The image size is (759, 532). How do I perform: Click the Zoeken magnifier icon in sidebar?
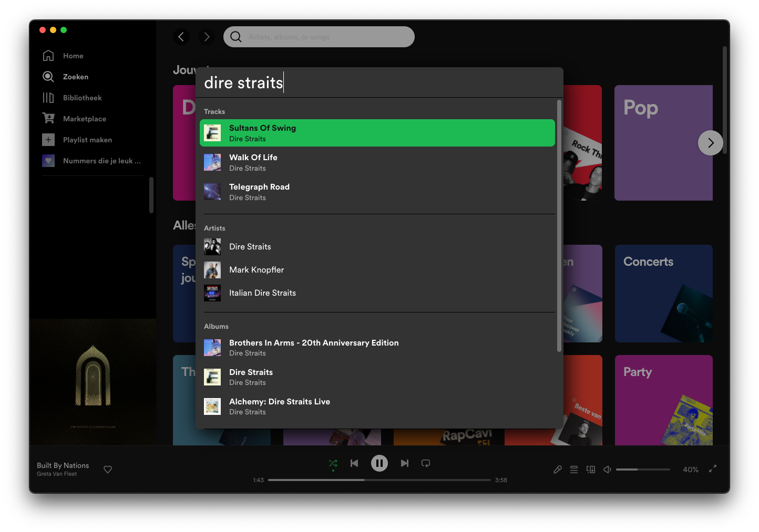tap(48, 77)
